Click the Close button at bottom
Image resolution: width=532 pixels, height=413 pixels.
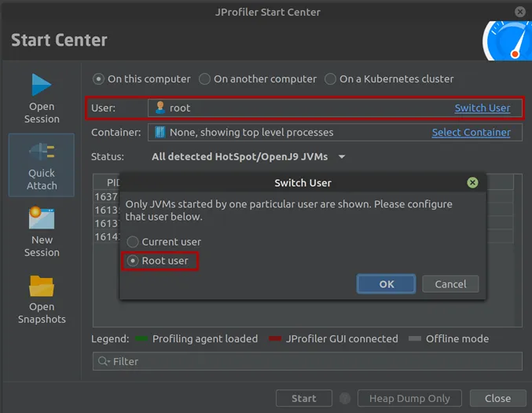tap(497, 398)
